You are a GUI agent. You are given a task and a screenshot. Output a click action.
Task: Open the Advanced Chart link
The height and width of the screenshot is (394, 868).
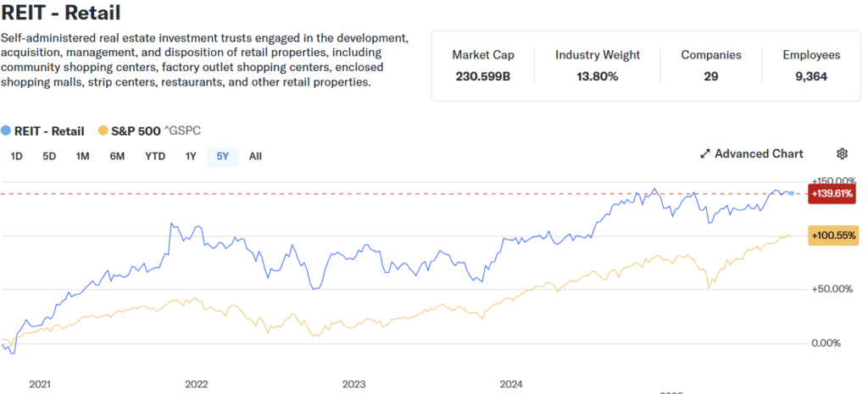tap(759, 153)
